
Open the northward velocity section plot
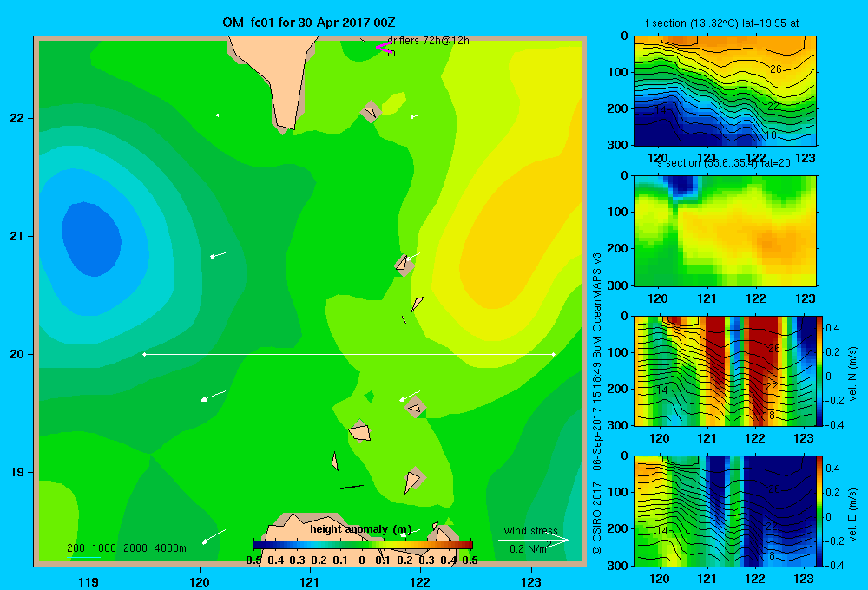tap(725, 370)
